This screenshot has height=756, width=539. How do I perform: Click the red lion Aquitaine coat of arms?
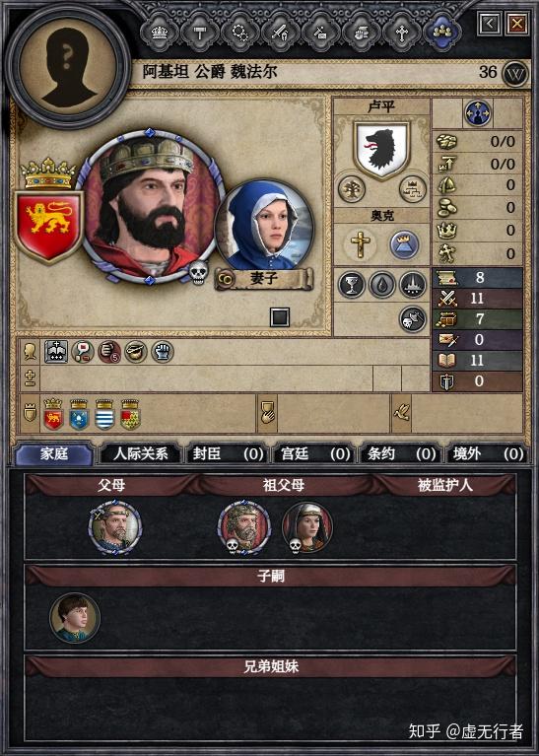point(49,226)
